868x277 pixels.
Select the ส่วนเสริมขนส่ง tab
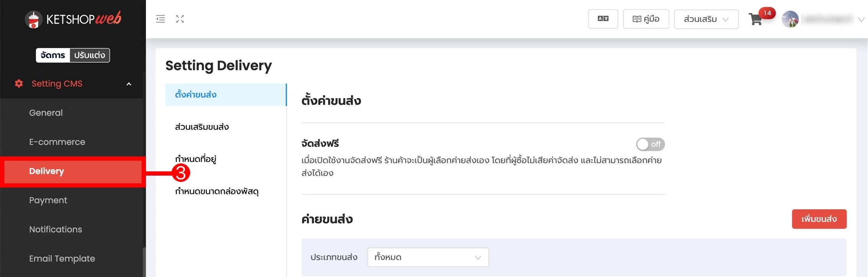[x=202, y=127]
